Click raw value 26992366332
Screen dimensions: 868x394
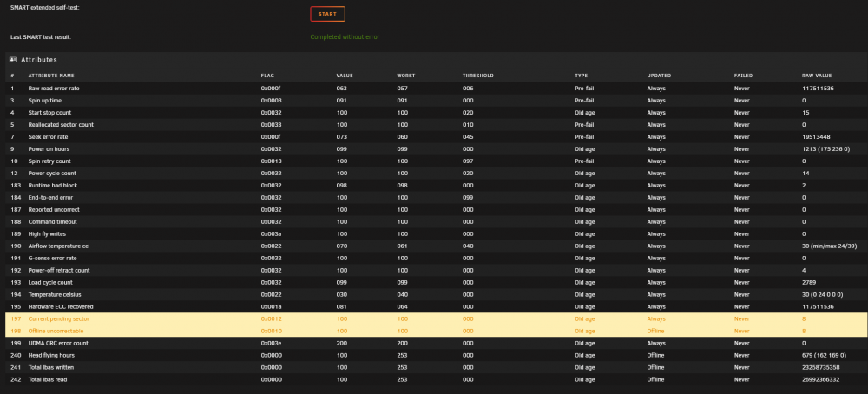pyautogui.click(x=820, y=379)
